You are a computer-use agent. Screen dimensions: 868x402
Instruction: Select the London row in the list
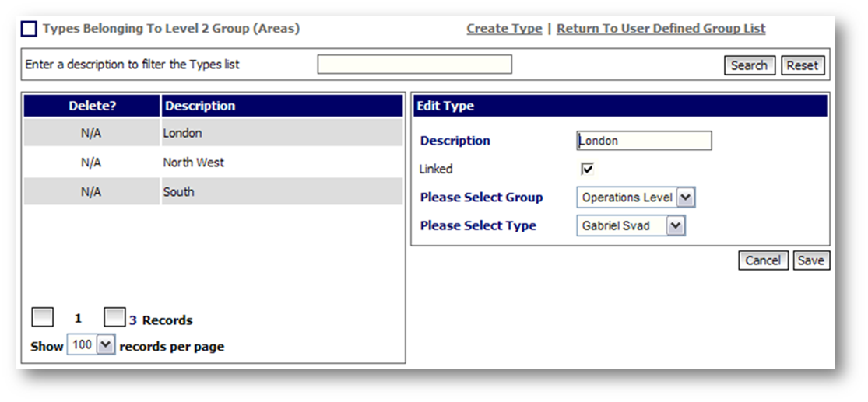pyautogui.click(x=182, y=133)
